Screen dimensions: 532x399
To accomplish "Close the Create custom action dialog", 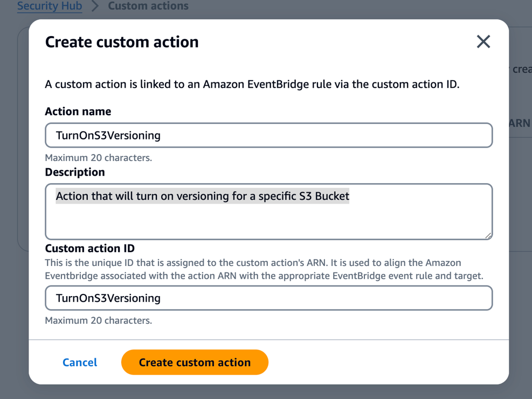I will coord(483,41).
